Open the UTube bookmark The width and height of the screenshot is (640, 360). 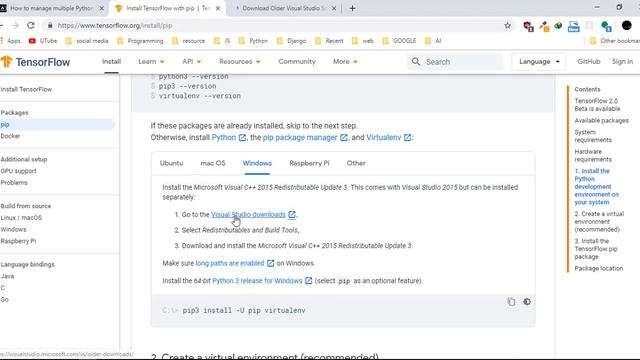43,41
